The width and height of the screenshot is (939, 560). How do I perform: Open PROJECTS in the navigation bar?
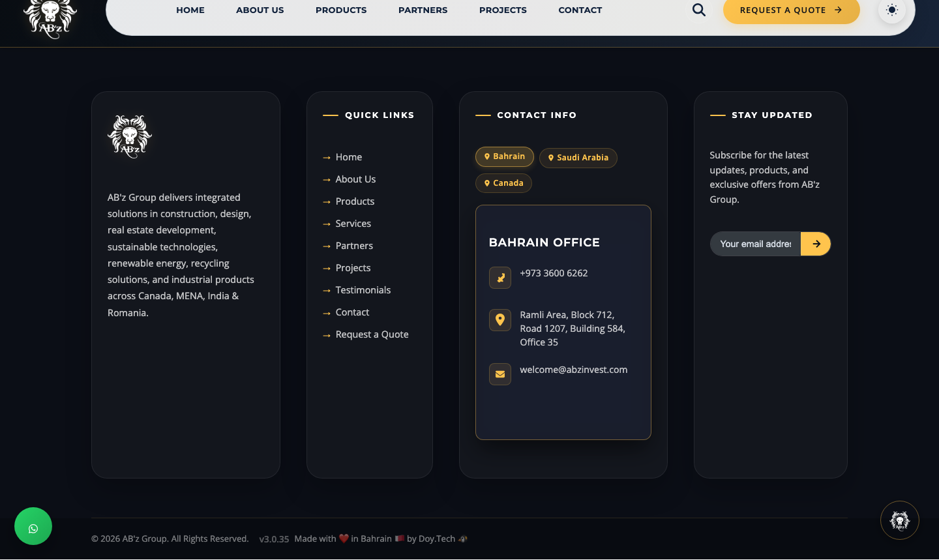[x=503, y=10]
